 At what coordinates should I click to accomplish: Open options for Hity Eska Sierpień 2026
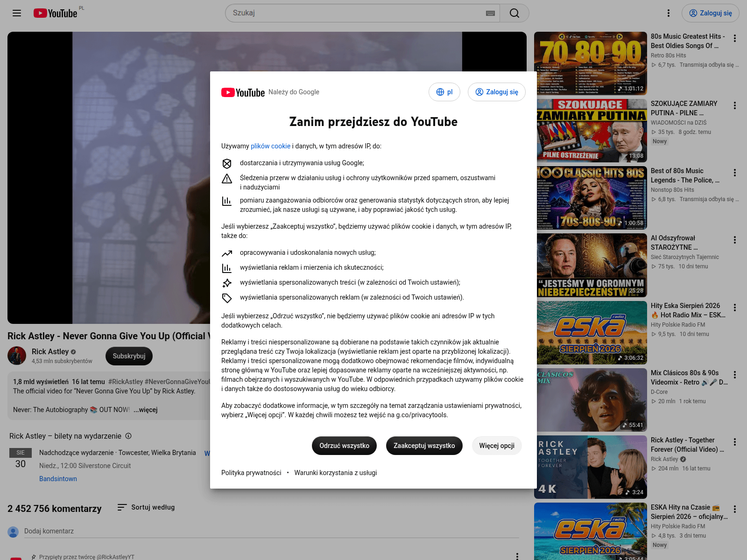point(735,308)
